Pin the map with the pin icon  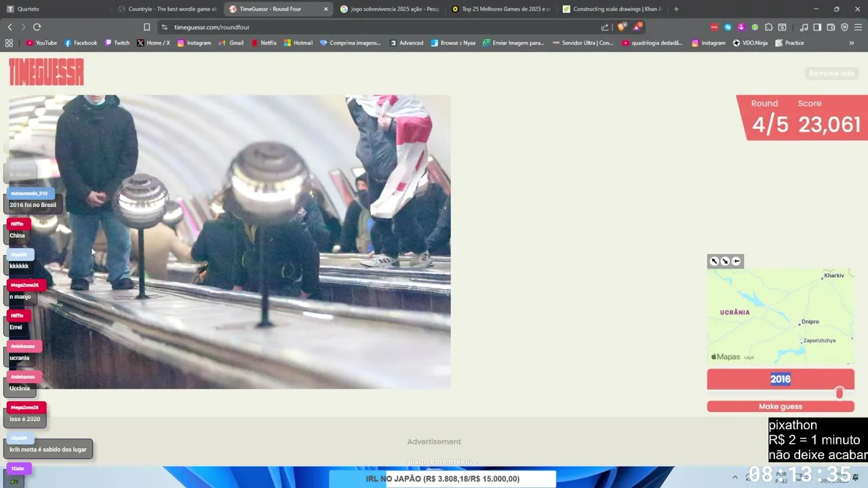[736, 261]
